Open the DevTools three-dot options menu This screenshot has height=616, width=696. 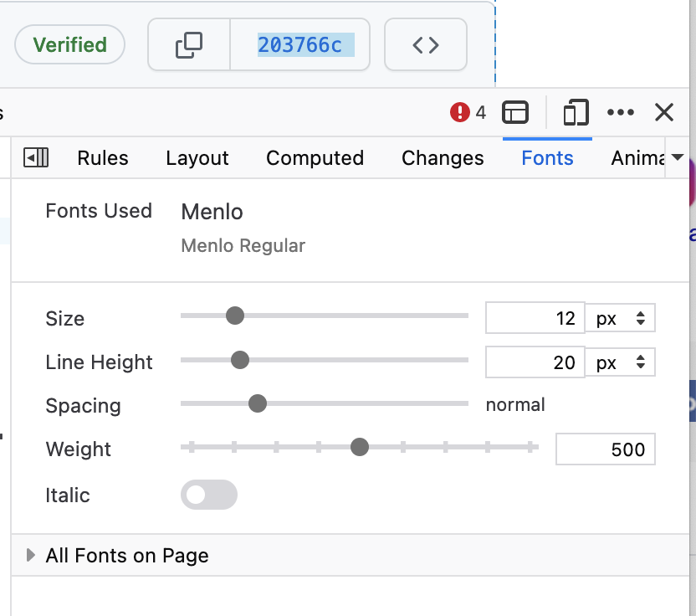coord(621,112)
